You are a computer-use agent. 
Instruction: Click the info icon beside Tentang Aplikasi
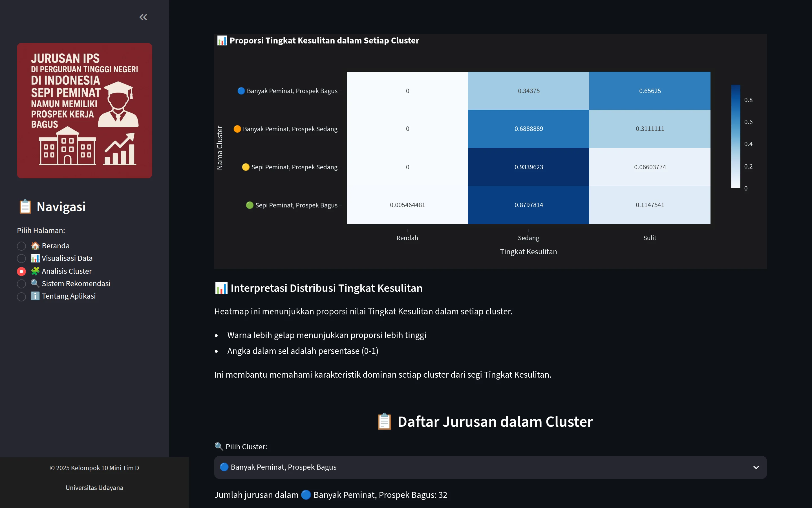click(x=35, y=296)
